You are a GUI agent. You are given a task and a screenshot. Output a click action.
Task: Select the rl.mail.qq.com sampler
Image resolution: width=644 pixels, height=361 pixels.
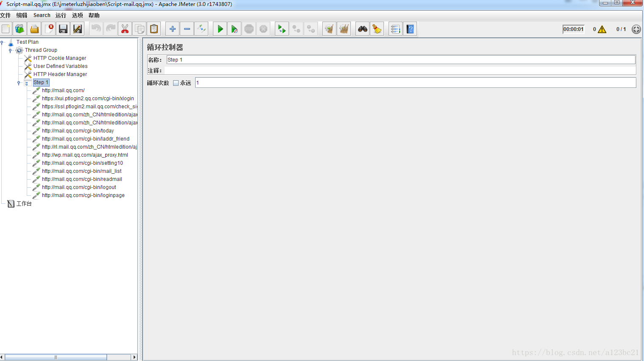coord(90,147)
